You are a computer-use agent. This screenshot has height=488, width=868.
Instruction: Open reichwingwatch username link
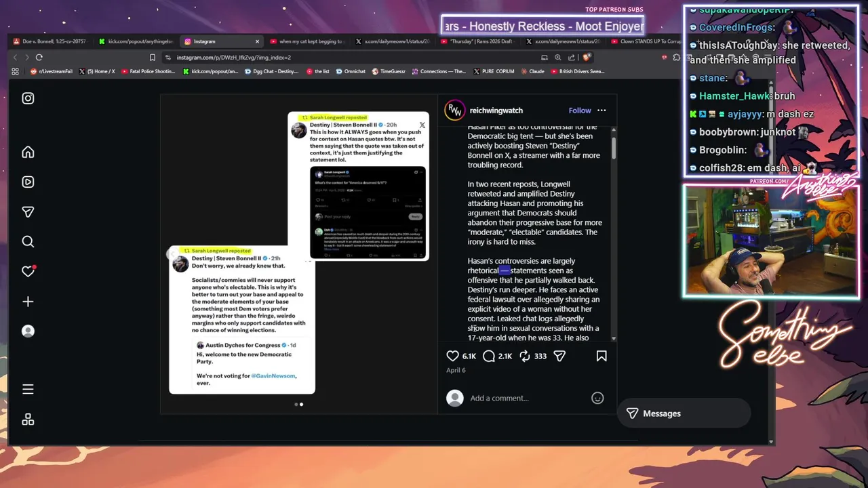[496, 110]
